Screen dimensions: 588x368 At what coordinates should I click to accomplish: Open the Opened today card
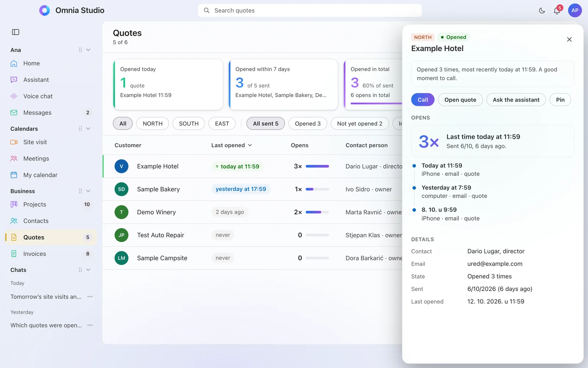(x=168, y=84)
